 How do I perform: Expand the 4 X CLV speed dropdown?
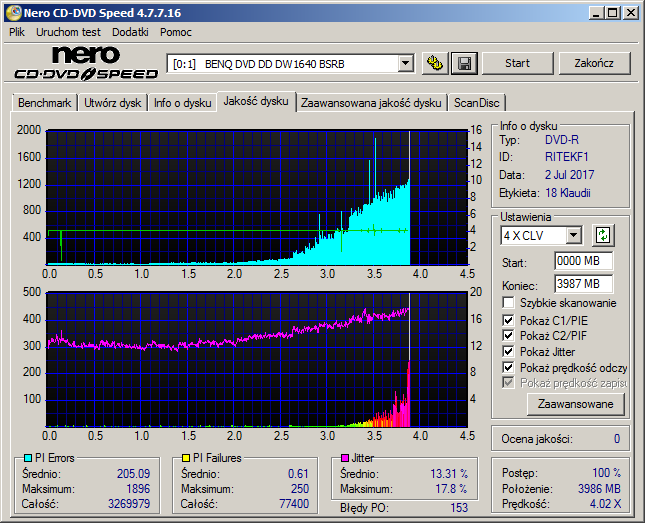click(x=573, y=236)
